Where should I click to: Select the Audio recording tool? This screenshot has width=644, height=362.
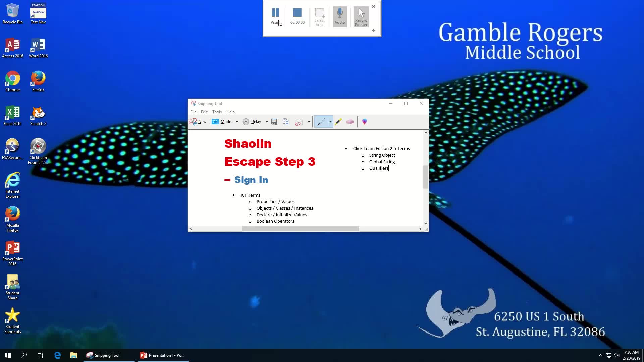340,16
